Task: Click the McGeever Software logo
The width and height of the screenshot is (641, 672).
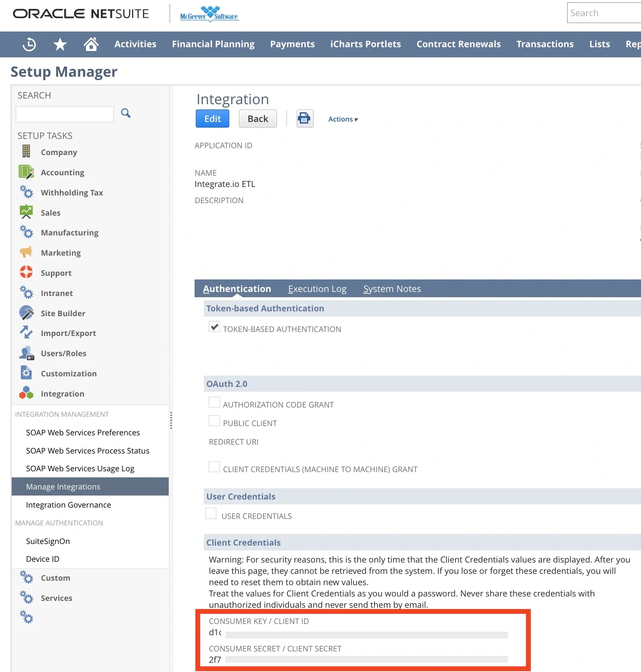Action: pyautogui.click(x=209, y=14)
